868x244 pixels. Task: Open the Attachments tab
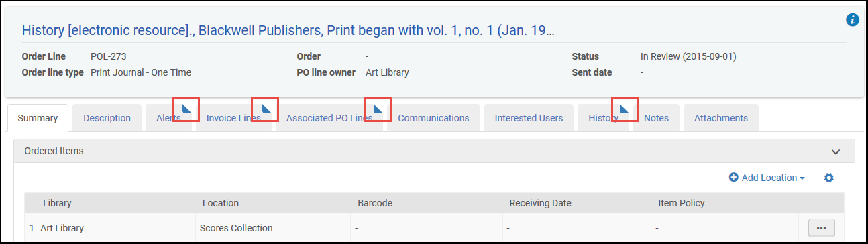[x=720, y=118]
